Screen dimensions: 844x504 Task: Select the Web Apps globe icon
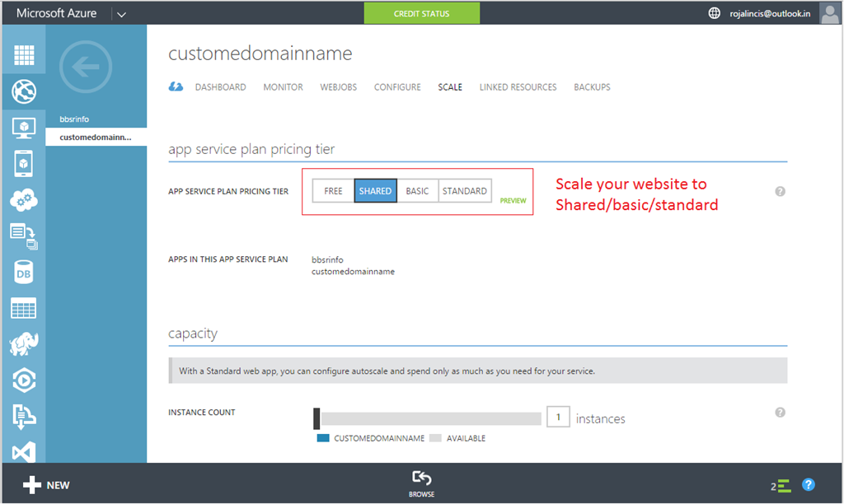click(24, 91)
